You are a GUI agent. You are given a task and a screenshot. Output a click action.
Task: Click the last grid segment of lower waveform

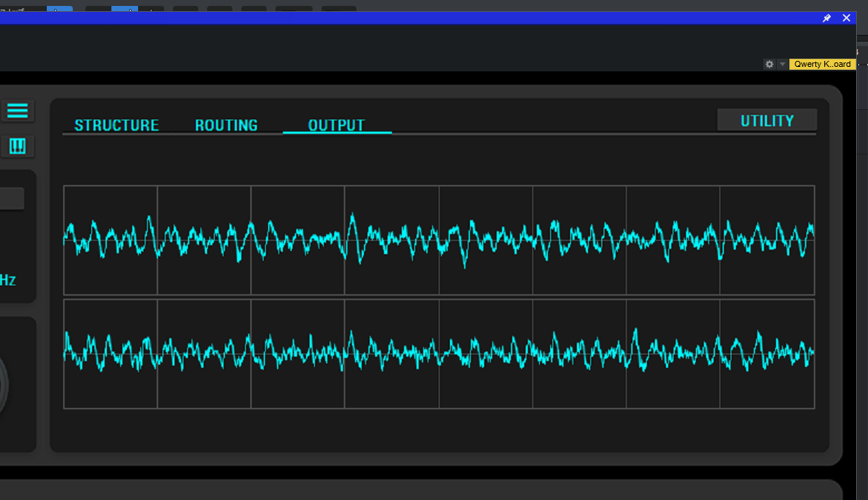coord(767,354)
